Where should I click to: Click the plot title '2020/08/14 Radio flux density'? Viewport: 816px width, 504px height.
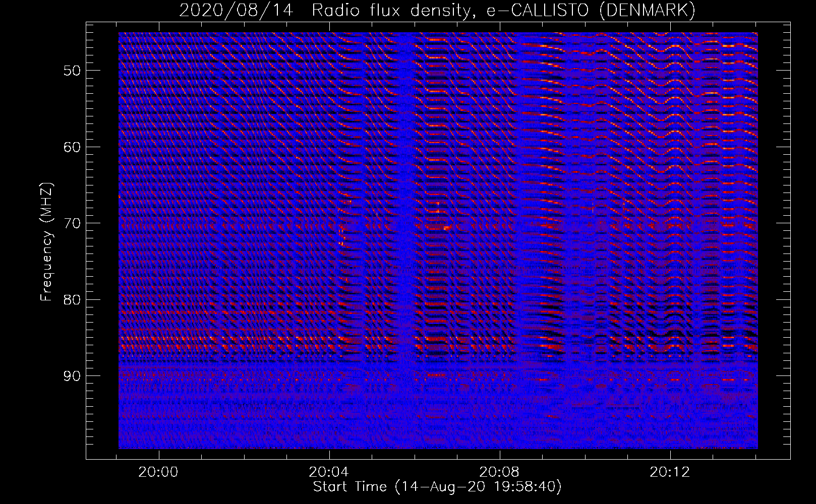(437, 10)
